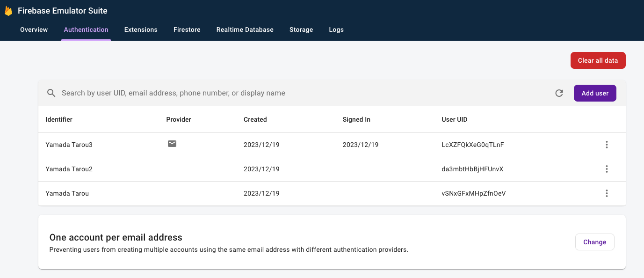Click the Firebase flame logo icon
Image resolution: width=644 pixels, height=278 pixels.
[8, 11]
